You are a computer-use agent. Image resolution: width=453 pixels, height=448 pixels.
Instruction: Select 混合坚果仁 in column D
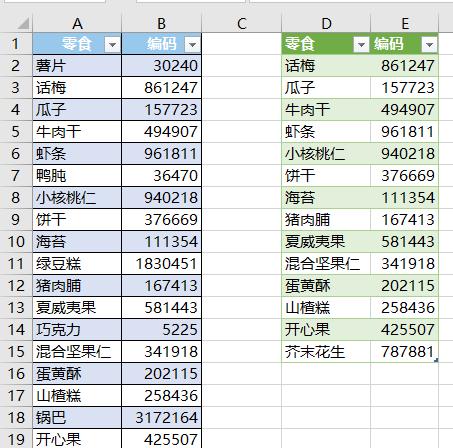(x=326, y=264)
